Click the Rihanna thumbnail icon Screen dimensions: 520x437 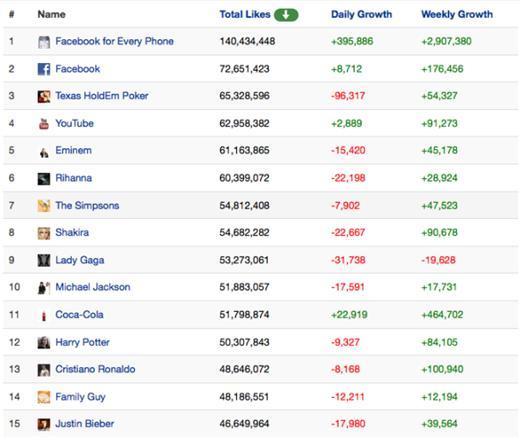[x=44, y=179]
